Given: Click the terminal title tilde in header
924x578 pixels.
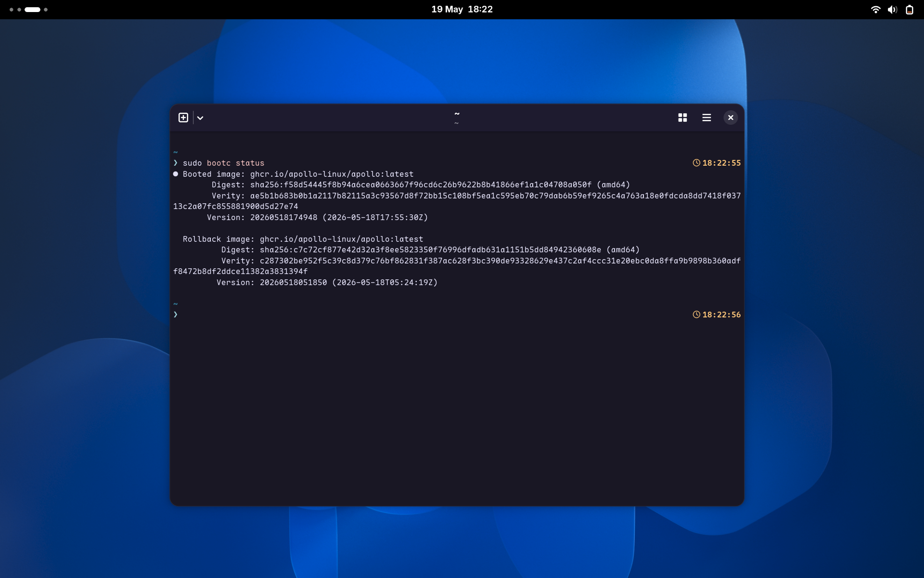Looking at the screenshot, I should pos(457,114).
